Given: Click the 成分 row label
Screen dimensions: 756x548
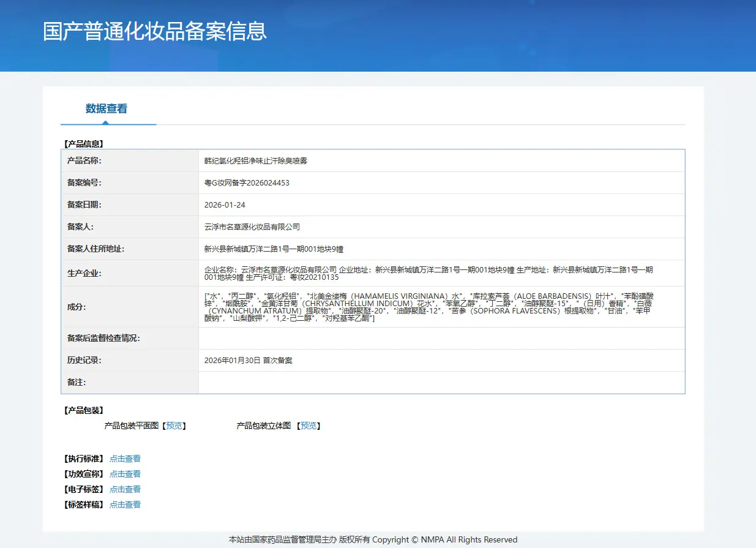Looking at the screenshot, I should coord(77,307).
